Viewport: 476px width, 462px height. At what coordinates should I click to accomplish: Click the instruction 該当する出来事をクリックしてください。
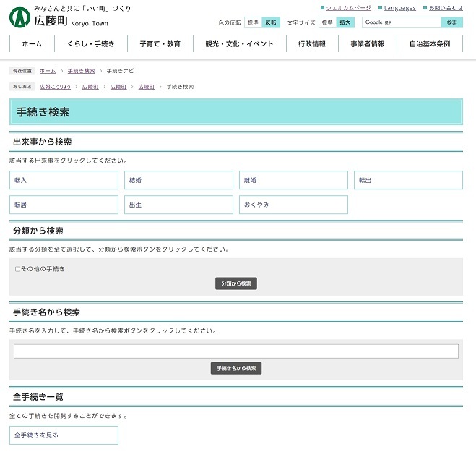click(69, 161)
